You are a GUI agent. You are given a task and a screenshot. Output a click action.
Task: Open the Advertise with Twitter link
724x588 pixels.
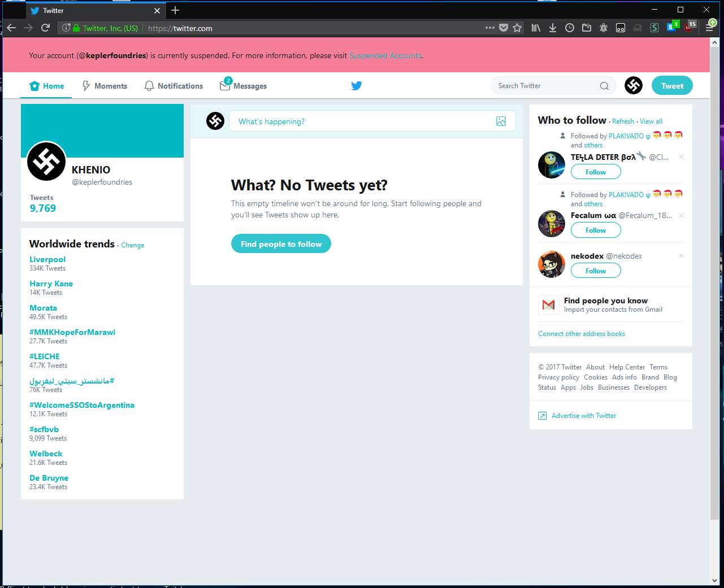(584, 416)
